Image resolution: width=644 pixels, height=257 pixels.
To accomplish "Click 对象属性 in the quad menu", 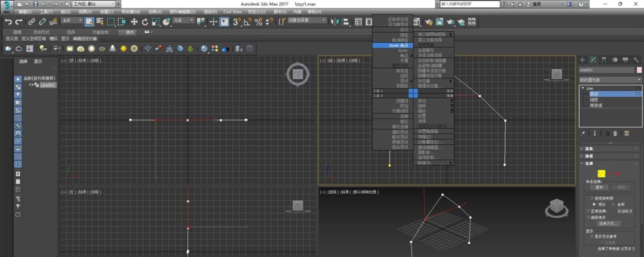I will tap(434, 142).
